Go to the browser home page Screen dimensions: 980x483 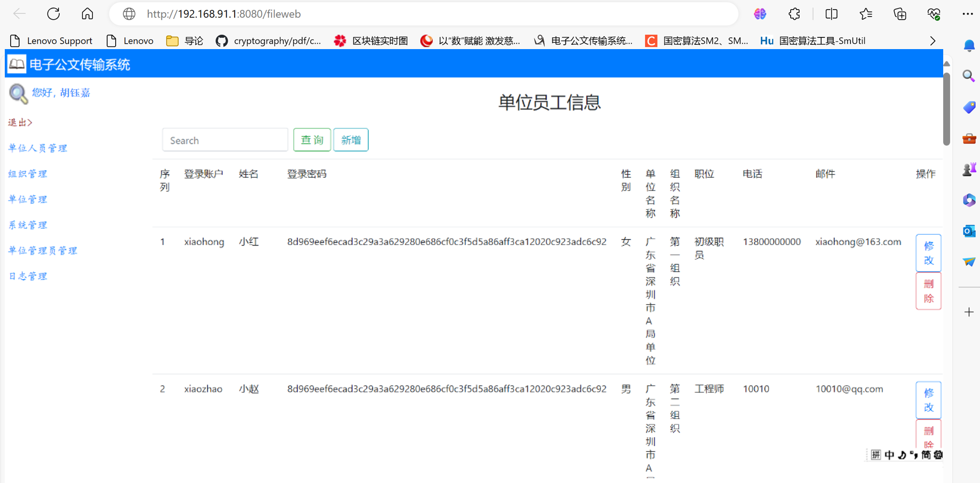tap(87, 14)
